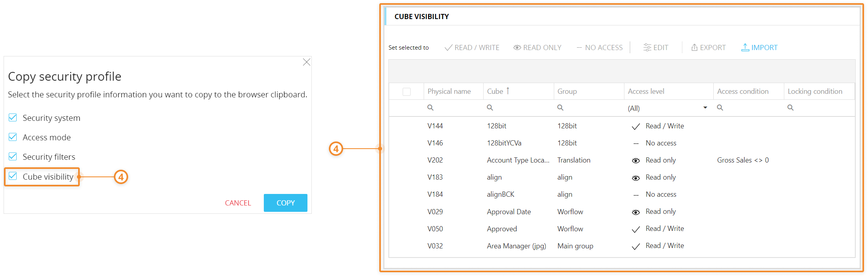Click the Read / Write checkmark icon

448,48
